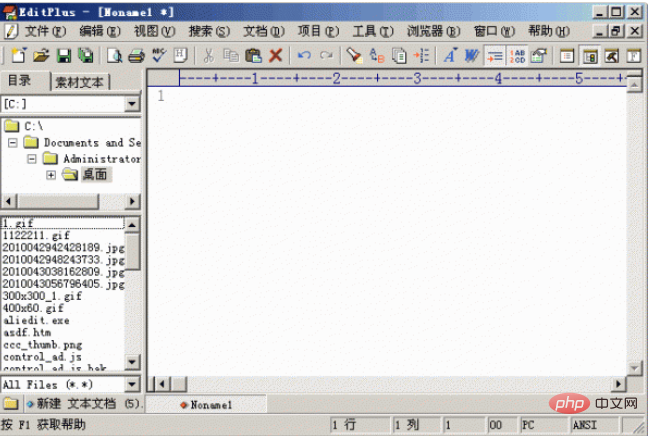Image resolution: width=648 pixels, height=436 pixels.
Task: Click the Undo arrow icon
Action: [304, 55]
